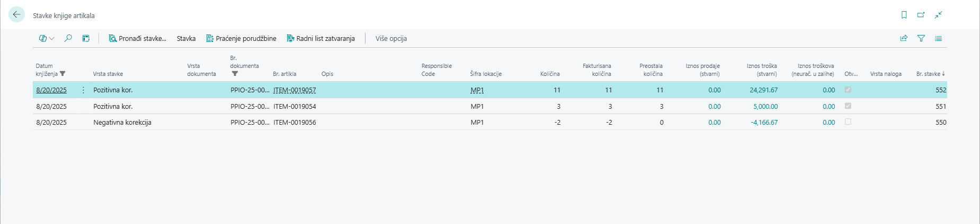Screen dimensions: 980x224
Task: Open the 24,291.67 cost amount link
Action: [763, 90]
